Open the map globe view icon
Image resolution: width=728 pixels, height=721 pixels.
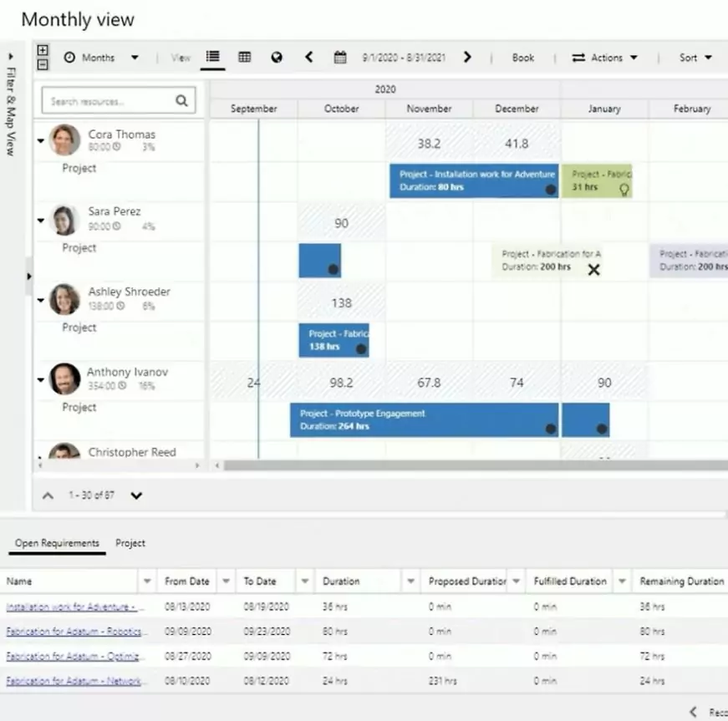[x=277, y=58]
